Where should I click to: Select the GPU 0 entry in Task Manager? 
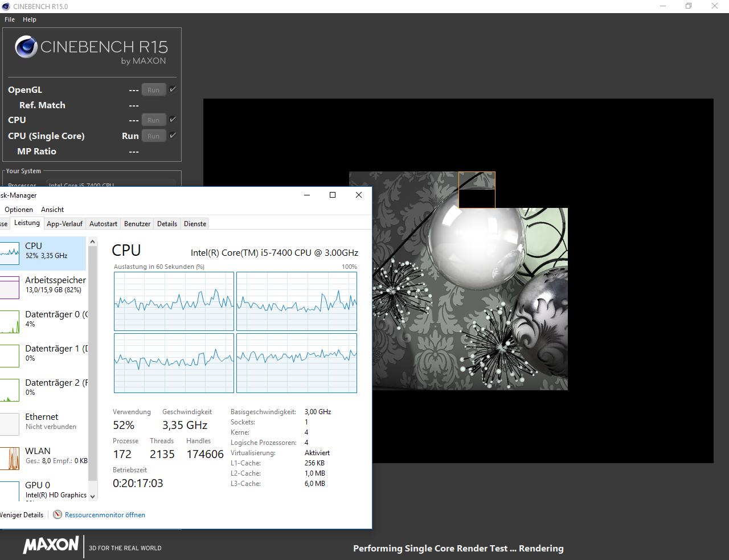(44, 489)
